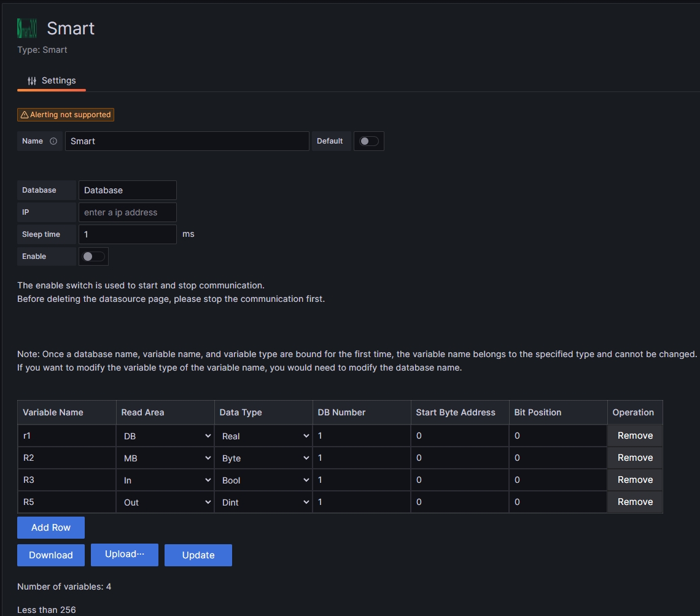Toggle the Default switch
Image resolution: width=700 pixels, height=616 pixels.
pos(369,141)
